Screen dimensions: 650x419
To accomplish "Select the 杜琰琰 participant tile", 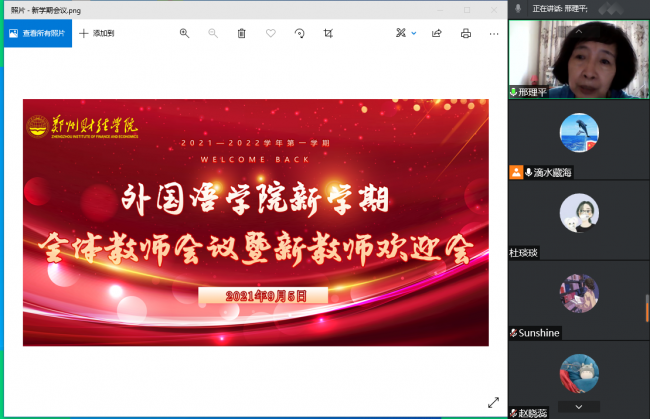I will 579,213.
